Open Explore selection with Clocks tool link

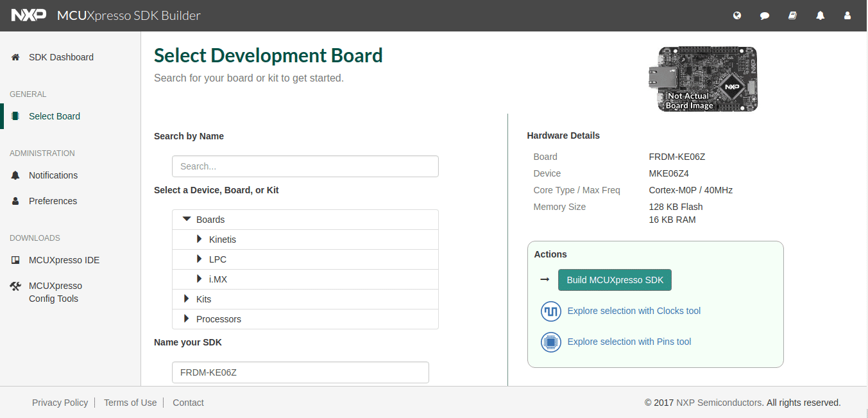[x=634, y=311]
